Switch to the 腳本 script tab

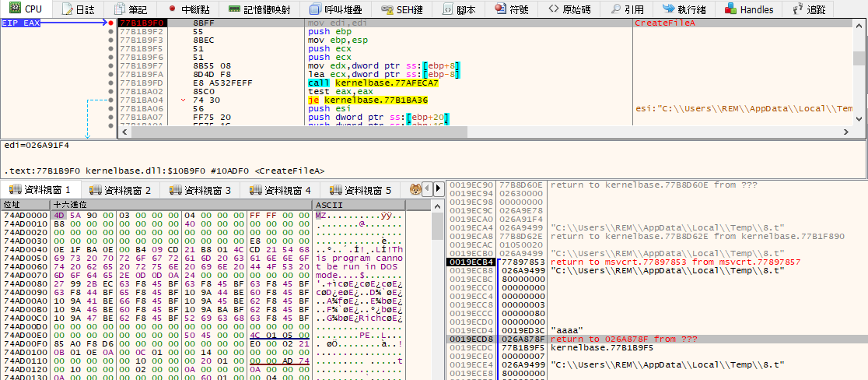pos(459,9)
